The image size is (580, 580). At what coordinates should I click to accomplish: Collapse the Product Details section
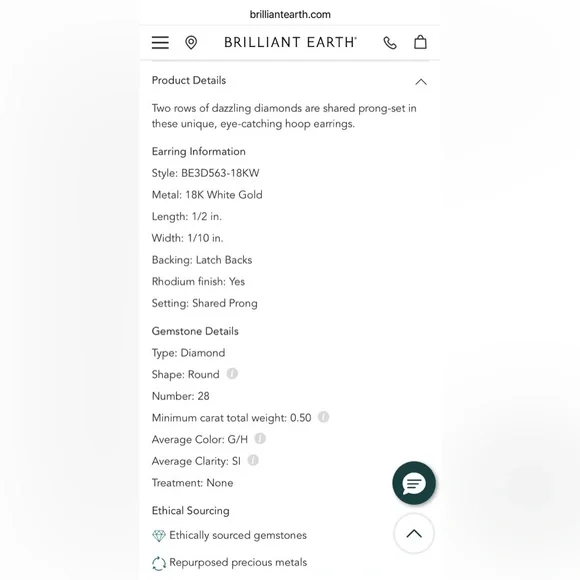[421, 82]
